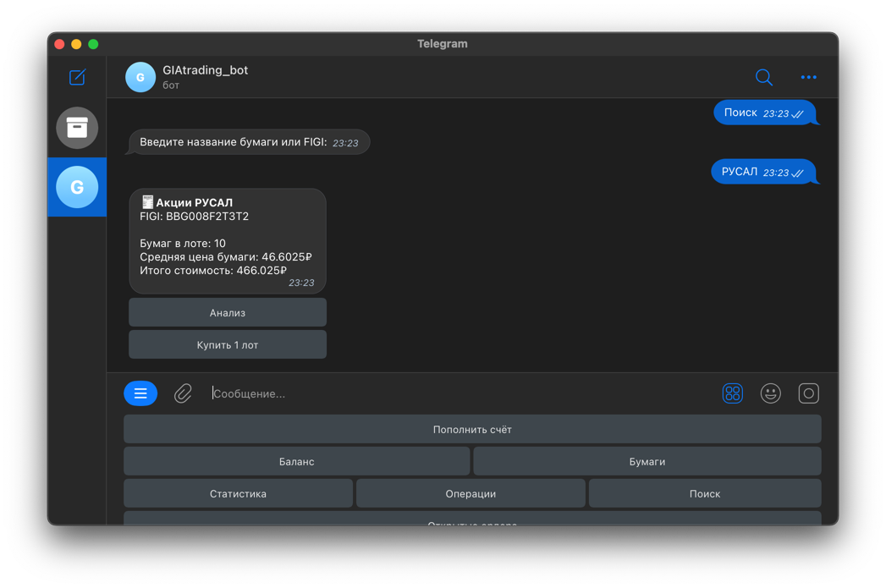Select the Бумаги keyboard button

647,461
